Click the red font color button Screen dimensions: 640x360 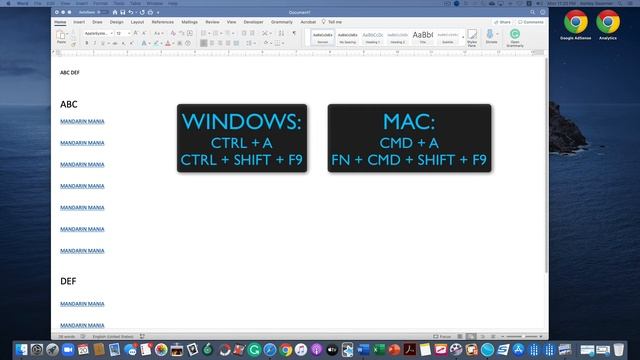click(168, 43)
